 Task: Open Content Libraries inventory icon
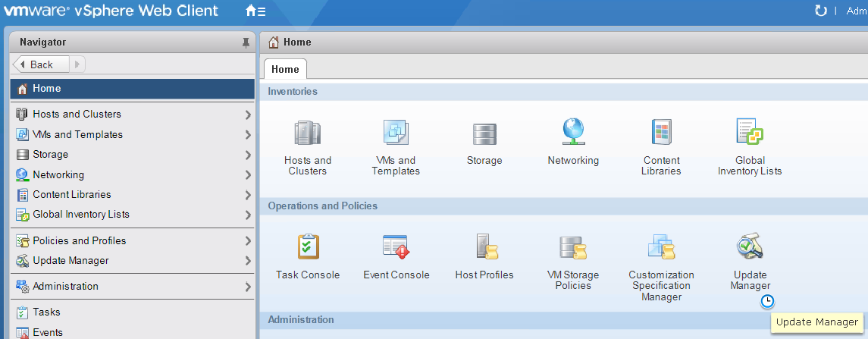click(x=661, y=133)
